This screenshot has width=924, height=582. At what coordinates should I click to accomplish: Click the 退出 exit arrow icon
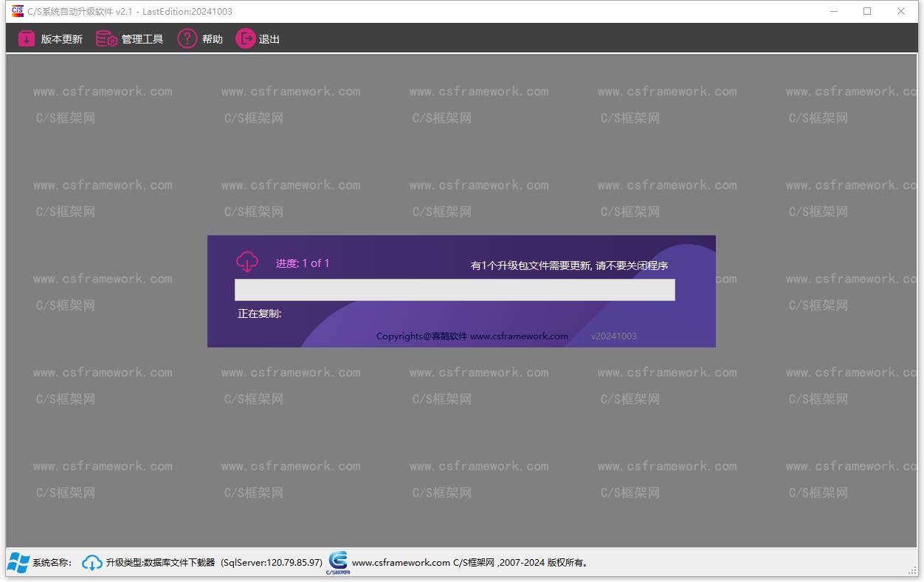[x=245, y=39]
